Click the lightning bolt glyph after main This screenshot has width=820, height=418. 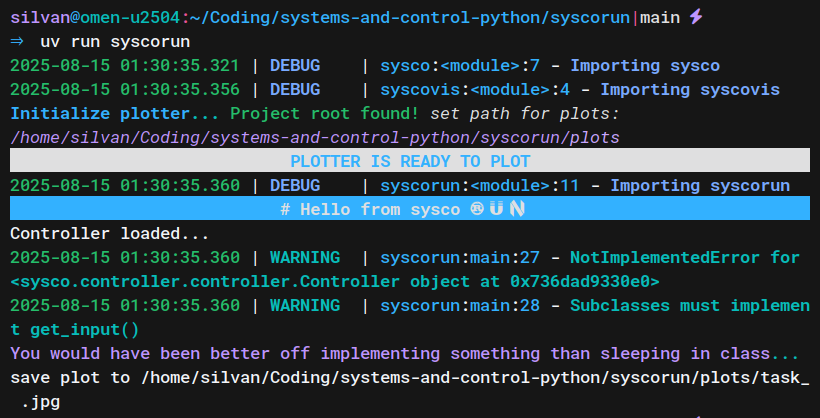[696, 17]
